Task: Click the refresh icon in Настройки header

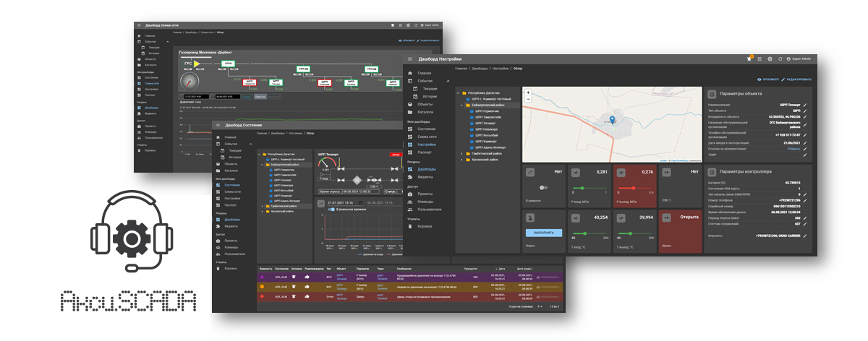Action: (780, 58)
